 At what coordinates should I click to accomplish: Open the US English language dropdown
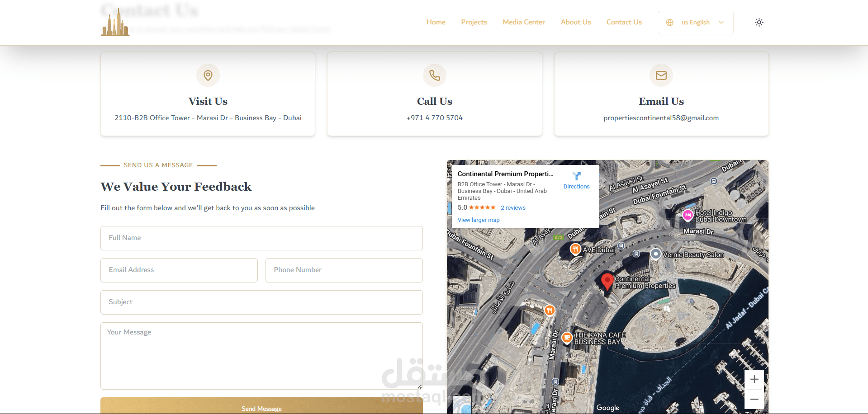(695, 23)
